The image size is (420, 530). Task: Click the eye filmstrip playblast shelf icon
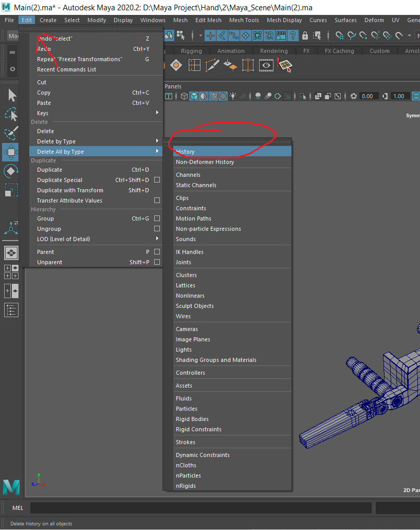(266, 65)
